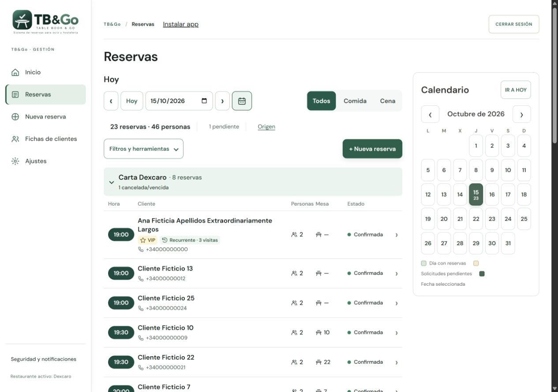The image size is (558, 392).
Task: Click Hora column header
Action: click(114, 204)
